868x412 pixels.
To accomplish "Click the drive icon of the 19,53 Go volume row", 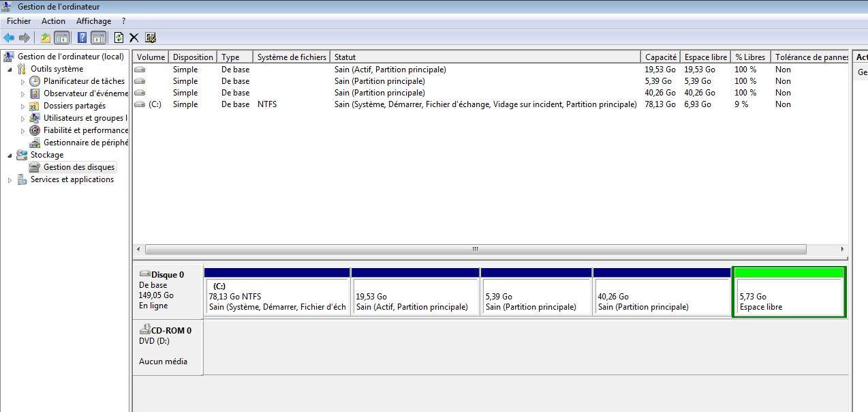I will 140,70.
